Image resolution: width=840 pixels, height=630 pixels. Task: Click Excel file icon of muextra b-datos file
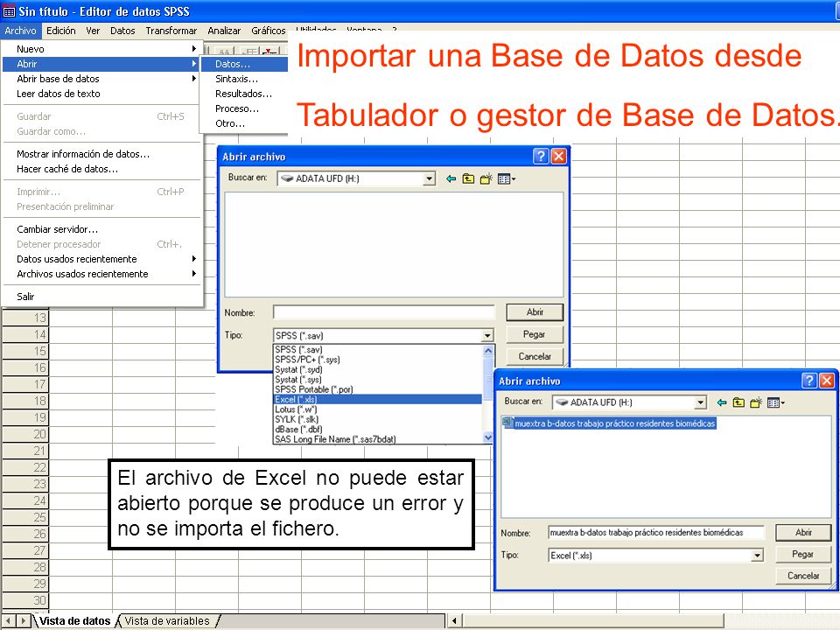[507, 423]
